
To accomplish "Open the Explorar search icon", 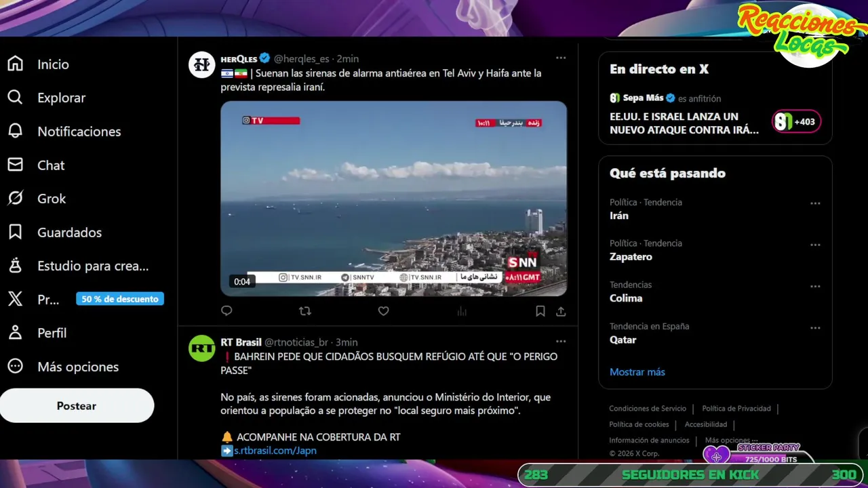I will click(15, 98).
